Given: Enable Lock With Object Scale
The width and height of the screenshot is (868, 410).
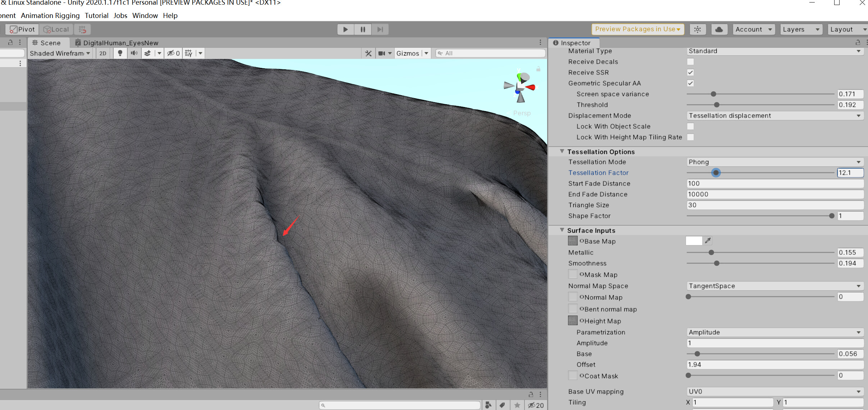Looking at the screenshot, I should (690, 126).
